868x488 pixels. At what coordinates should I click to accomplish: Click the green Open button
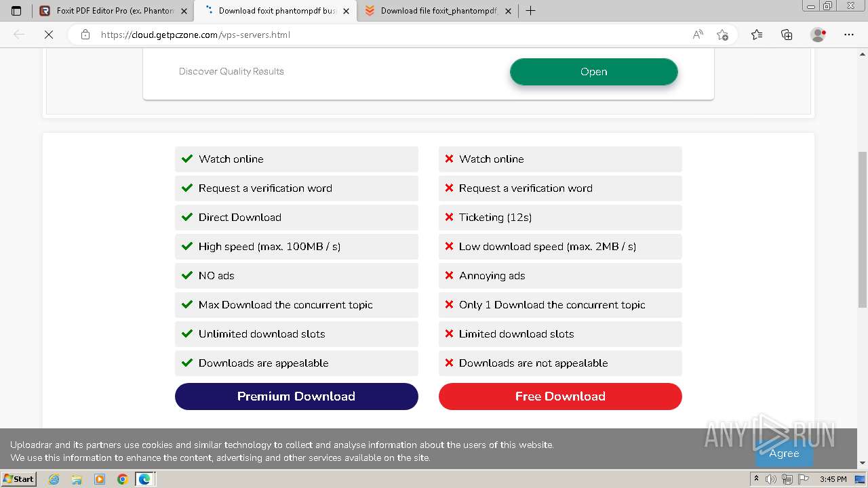pos(594,72)
